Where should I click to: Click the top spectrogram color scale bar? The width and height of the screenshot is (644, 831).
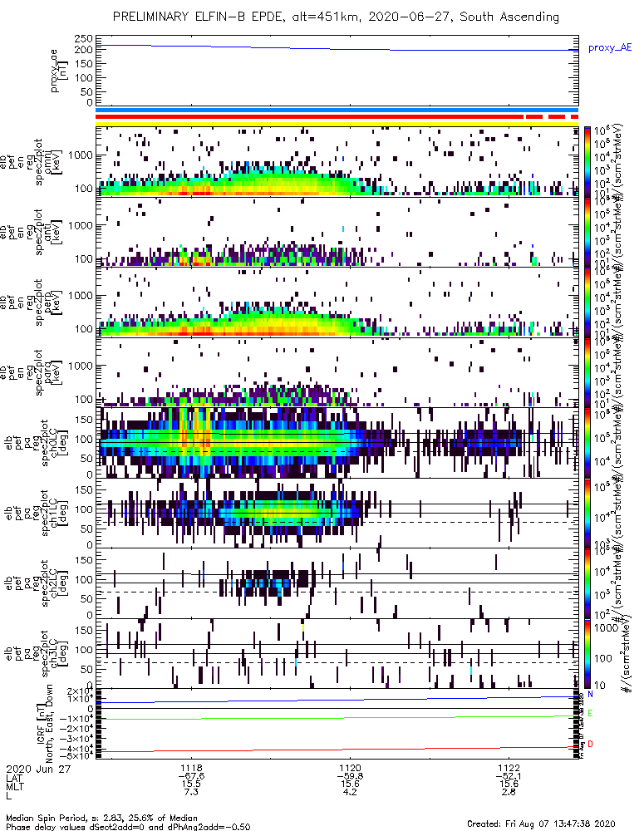(587, 161)
